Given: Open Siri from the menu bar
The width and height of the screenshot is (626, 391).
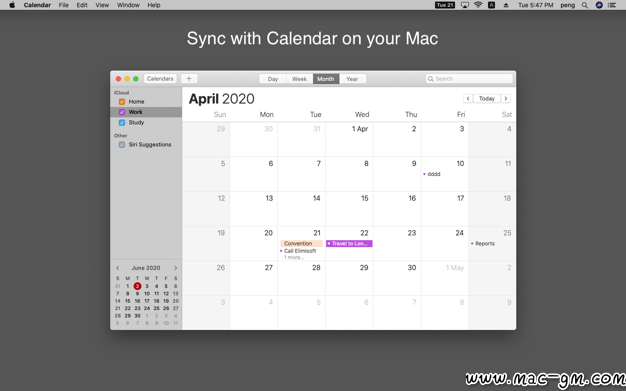Looking at the screenshot, I should tap(599, 5).
